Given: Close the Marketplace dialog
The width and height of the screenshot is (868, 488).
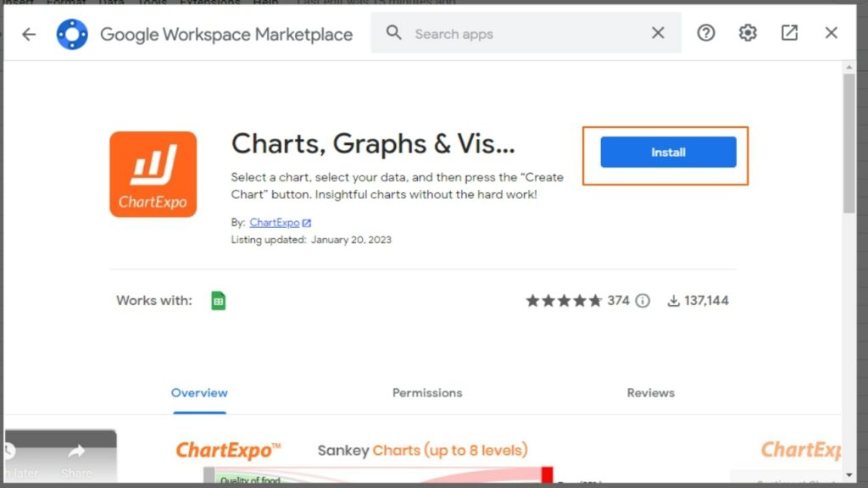Looking at the screenshot, I should pos(831,33).
